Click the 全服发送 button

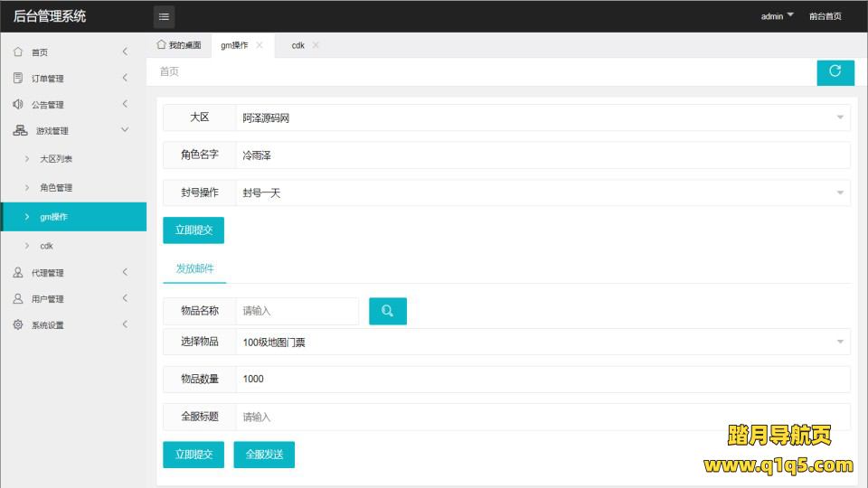pos(264,455)
